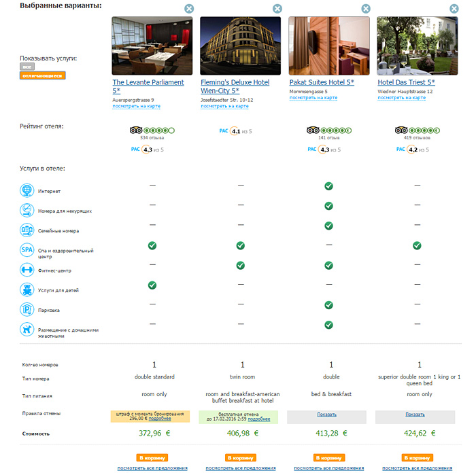The image size is (476, 475).
Task: Click TripAdvisor owl logo under Pakat Suites
Action: (313, 130)
